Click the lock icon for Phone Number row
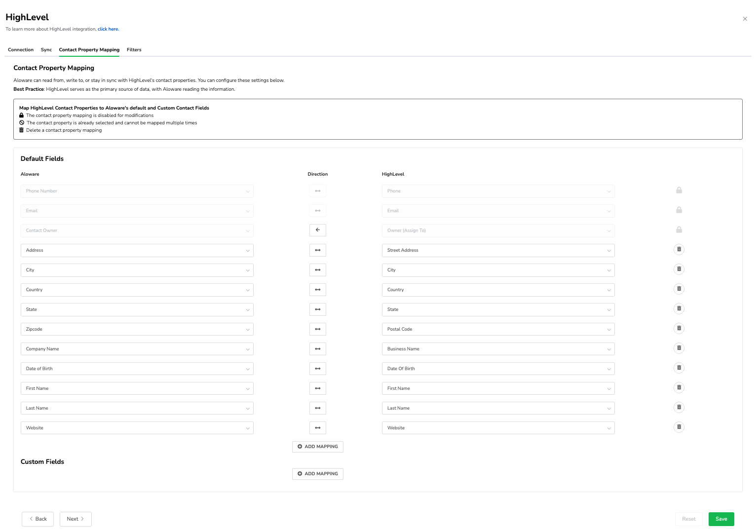Viewport: 756px width, 532px height. point(679,190)
